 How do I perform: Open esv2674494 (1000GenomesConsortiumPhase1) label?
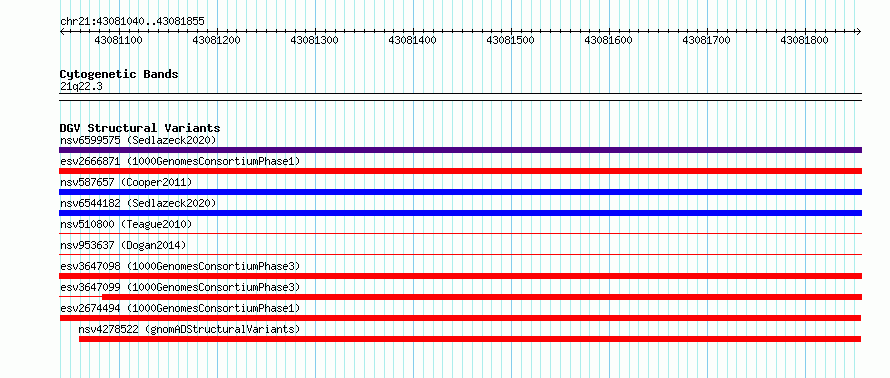(180, 308)
